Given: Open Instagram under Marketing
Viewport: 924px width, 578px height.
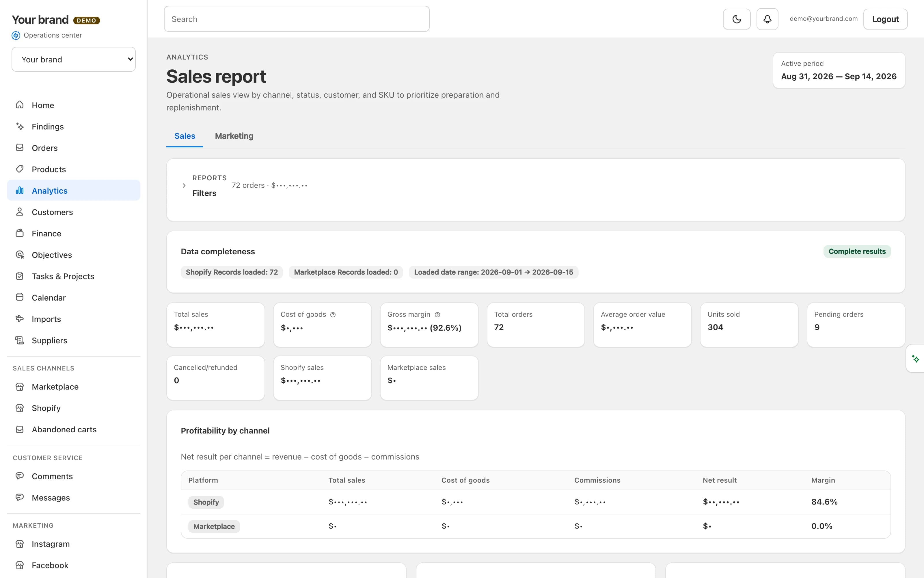Looking at the screenshot, I should tap(74, 544).
